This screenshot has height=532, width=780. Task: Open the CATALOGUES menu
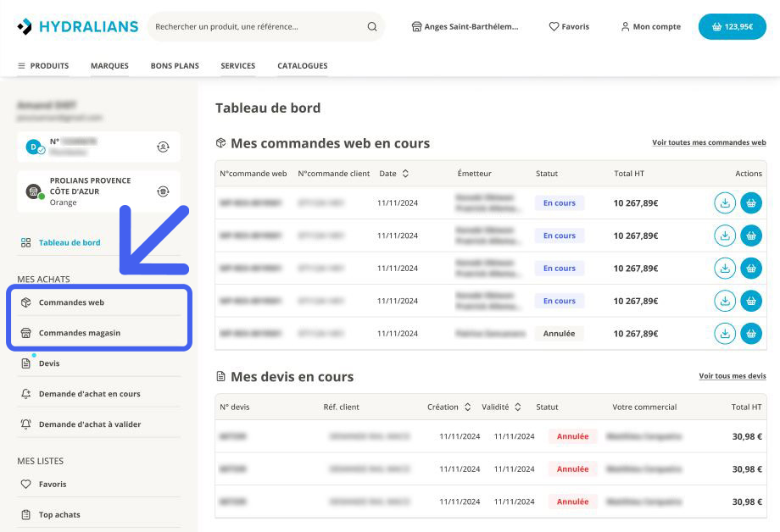[303, 65]
